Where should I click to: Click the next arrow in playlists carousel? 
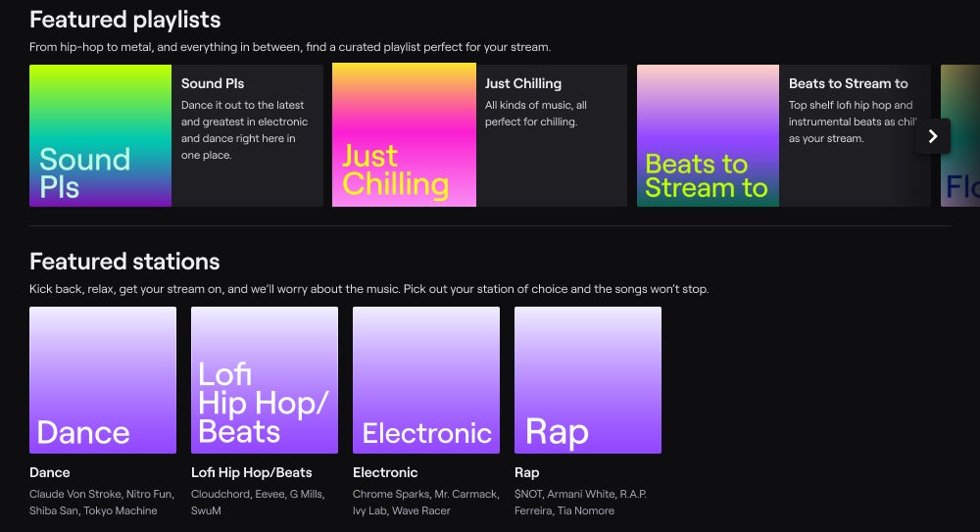click(932, 136)
